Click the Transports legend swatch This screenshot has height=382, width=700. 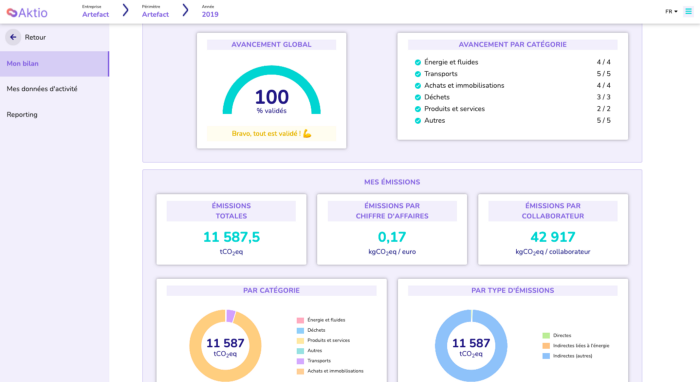pyautogui.click(x=300, y=361)
